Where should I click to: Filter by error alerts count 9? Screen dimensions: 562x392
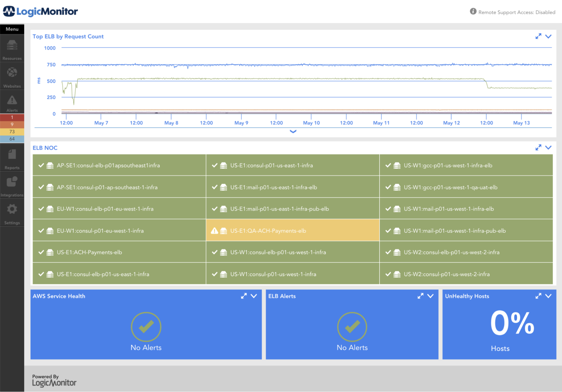click(12, 124)
